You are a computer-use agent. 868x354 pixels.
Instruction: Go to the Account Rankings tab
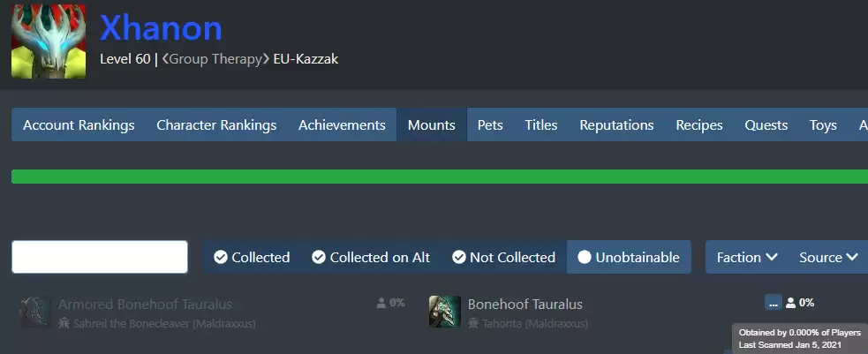click(x=79, y=124)
